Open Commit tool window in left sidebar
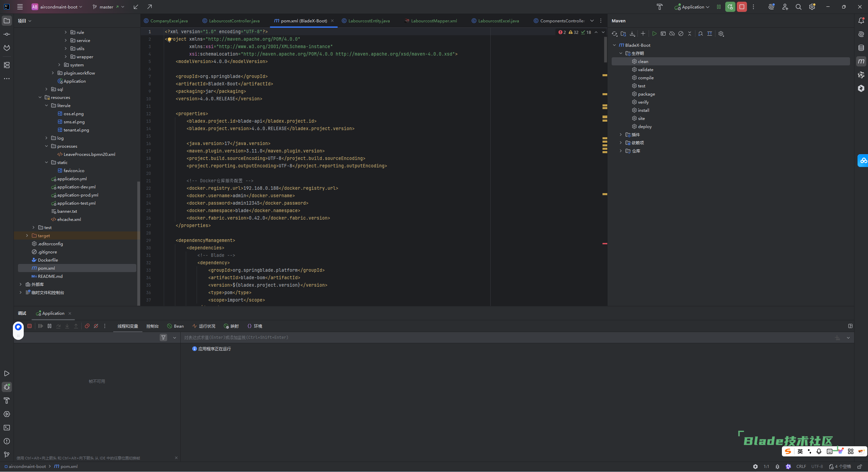The height and width of the screenshot is (472, 868). click(x=7, y=34)
